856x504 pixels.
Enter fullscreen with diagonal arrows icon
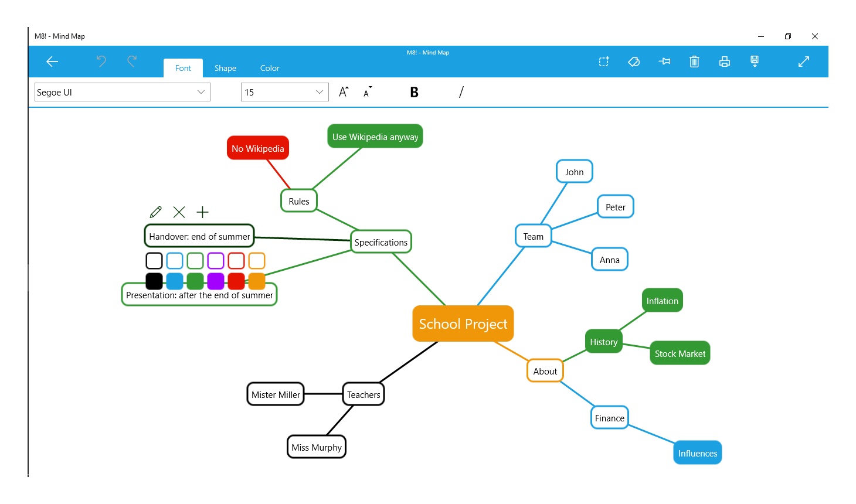click(x=804, y=62)
